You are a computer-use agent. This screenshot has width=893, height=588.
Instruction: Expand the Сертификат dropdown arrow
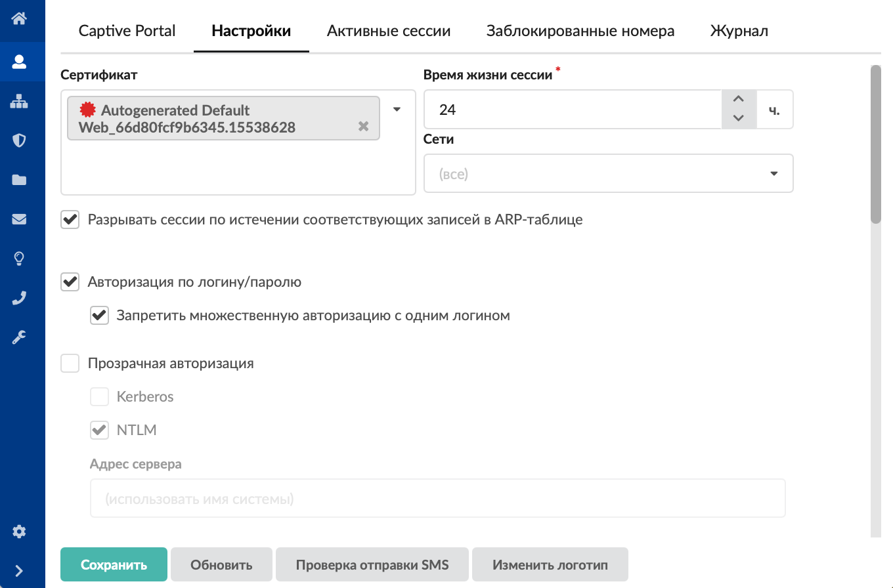tap(397, 110)
